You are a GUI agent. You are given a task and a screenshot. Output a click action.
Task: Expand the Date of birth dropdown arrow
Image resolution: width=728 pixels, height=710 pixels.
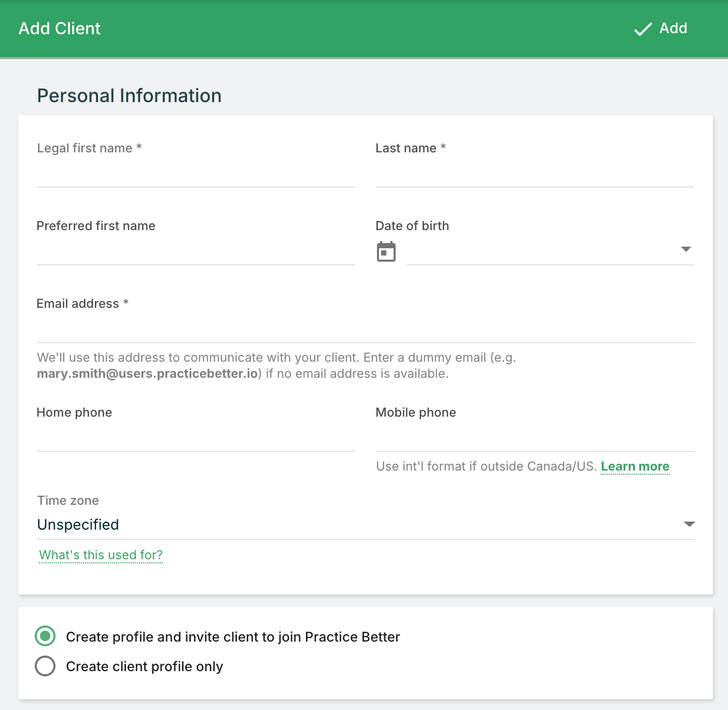click(685, 249)
